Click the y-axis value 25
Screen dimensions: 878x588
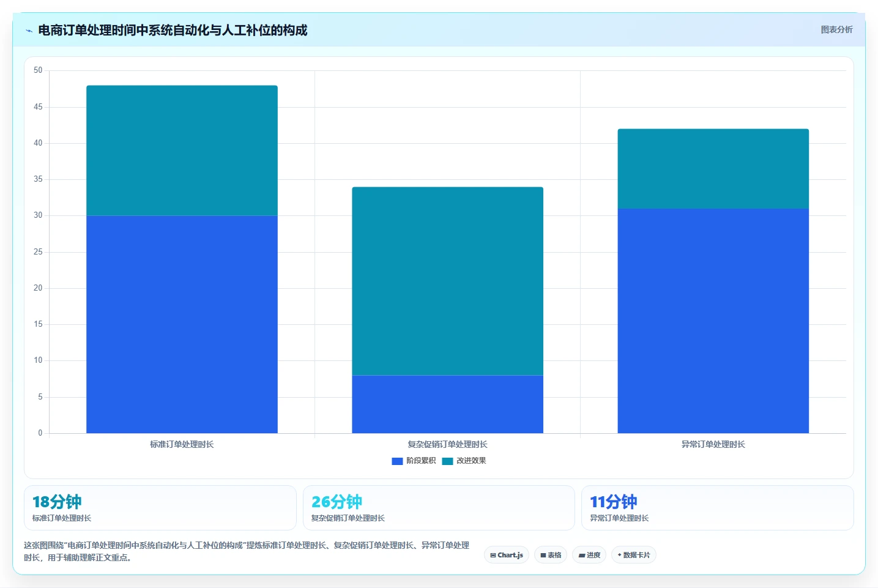[x=38, y=252]
